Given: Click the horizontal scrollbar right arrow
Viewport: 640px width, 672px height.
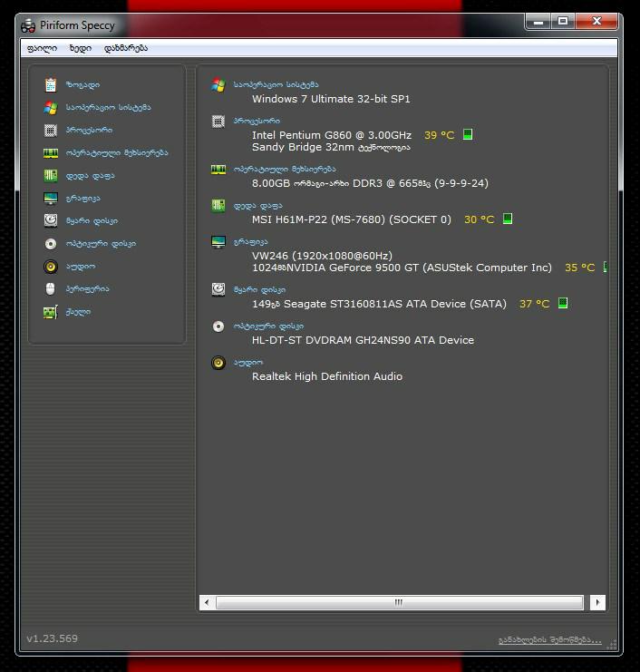Looking at the screenshot, I should (597, 602).
